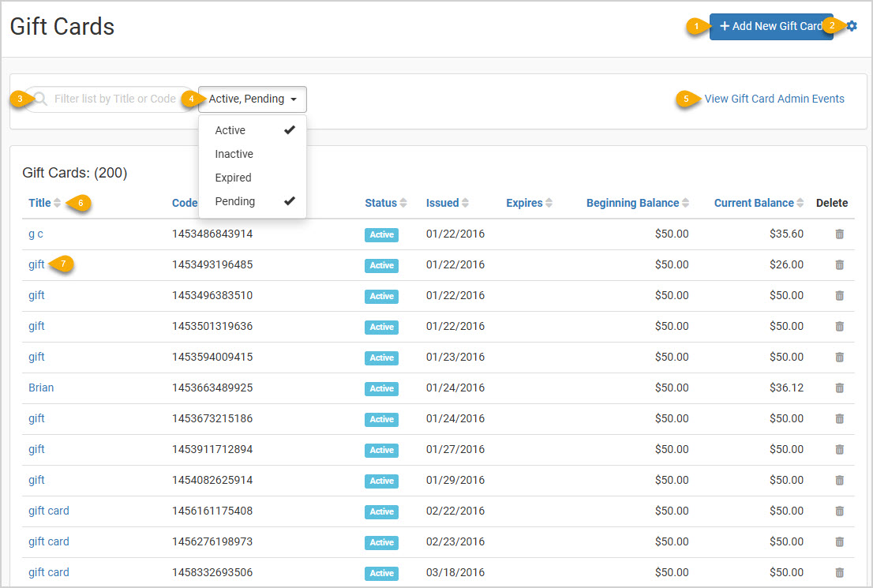The image size is (873, 588).
Task: Click the Gift Cards page title
Action: pos(62,27)
